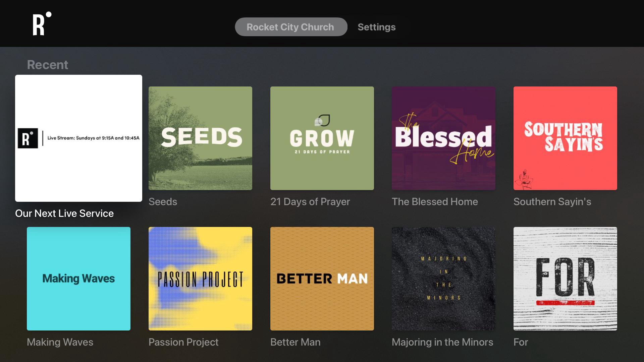644x362 pixels.
Task: Click the Seeds title label
Action: coord(163,201)
